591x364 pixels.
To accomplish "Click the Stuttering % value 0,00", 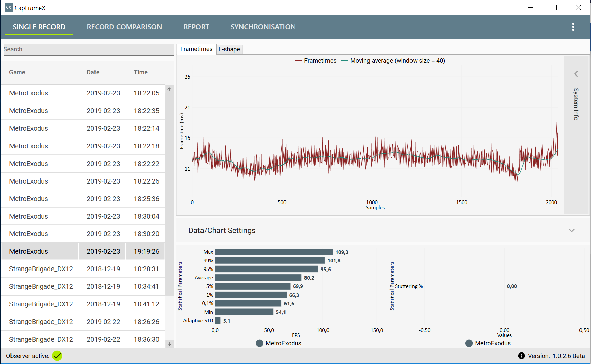I will (512, 286).
